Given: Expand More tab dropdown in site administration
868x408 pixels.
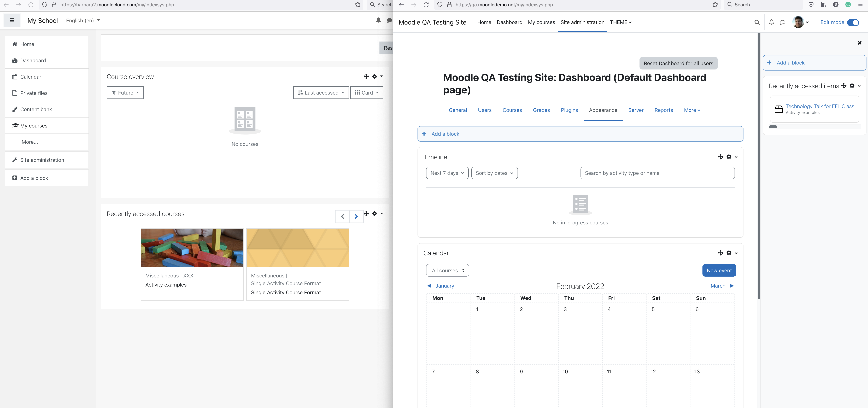Looking at the screenshot, I should coord(692,110).
